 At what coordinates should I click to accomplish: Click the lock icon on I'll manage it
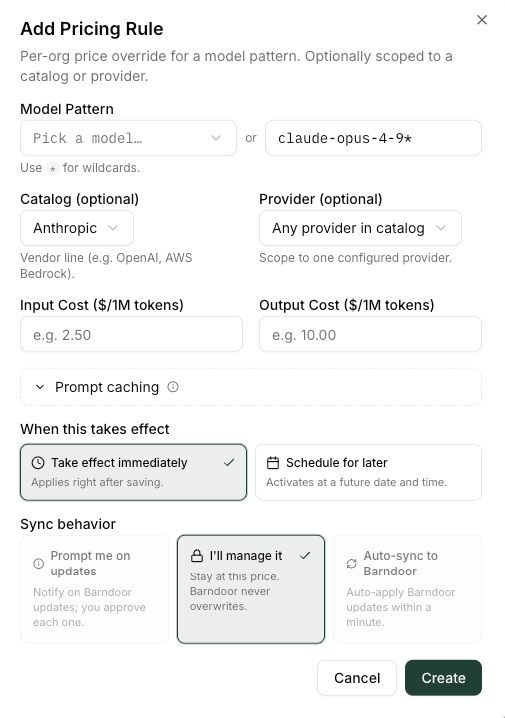point(197,556)
